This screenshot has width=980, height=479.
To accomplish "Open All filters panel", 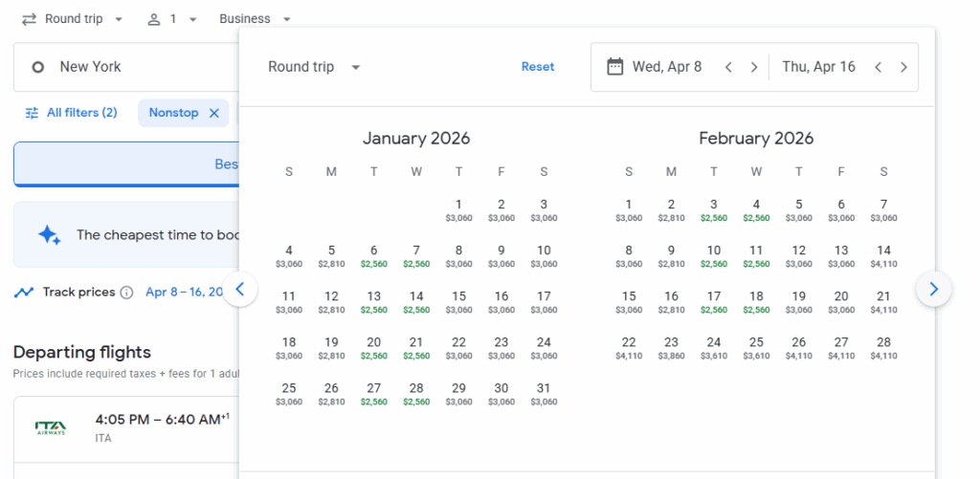I will pos(71,113).
